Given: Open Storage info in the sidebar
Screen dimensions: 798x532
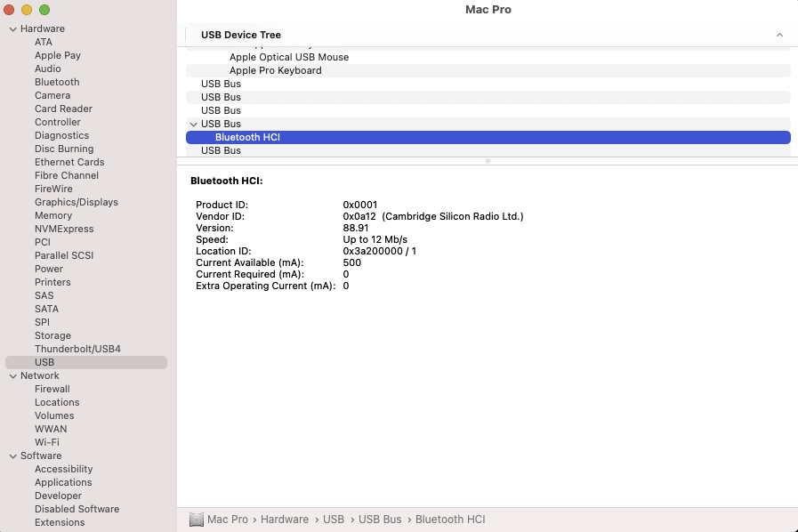Looking at the screenshot, I should (x=52, y=335).
